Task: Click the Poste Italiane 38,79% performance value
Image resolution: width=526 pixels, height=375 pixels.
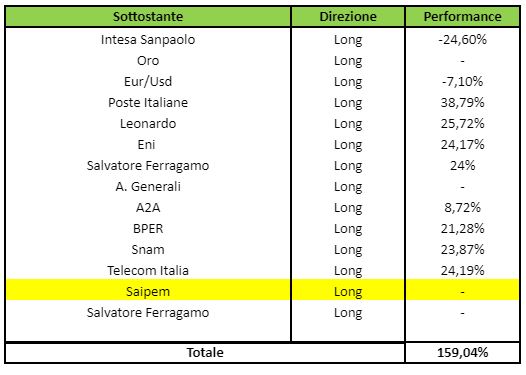Action: pos(462,103)
